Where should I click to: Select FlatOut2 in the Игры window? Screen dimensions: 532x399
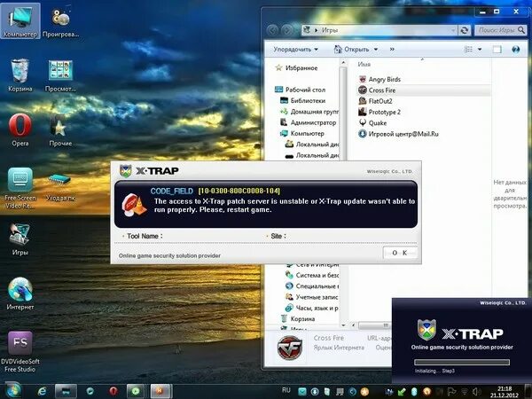point(376,101)
